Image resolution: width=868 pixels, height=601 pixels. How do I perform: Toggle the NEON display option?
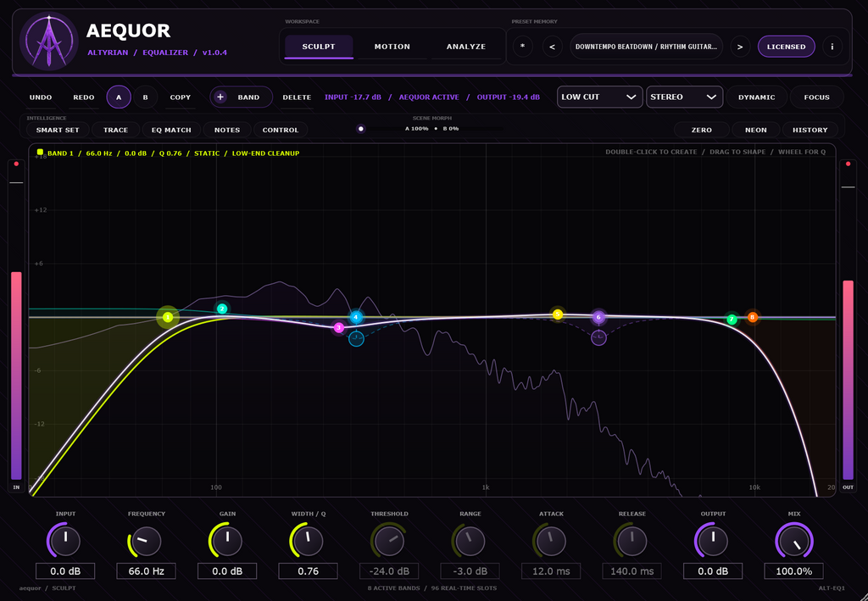pyautogui.click(x=755, y=130)
